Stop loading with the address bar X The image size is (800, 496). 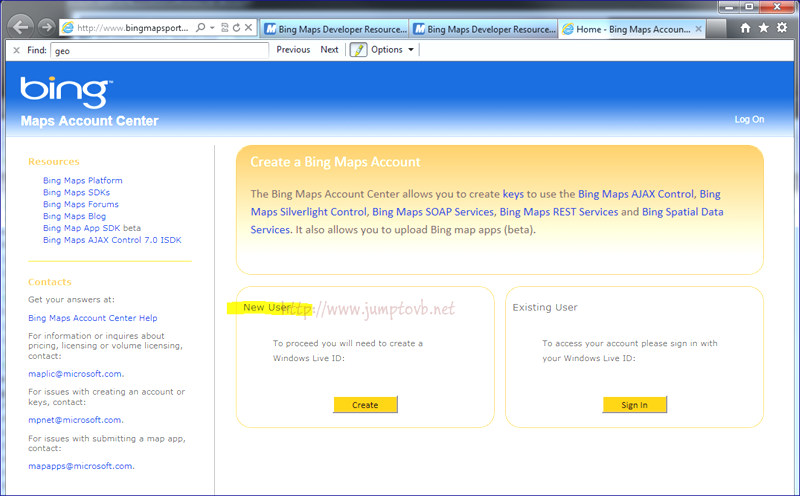click(x=248, y=28)
